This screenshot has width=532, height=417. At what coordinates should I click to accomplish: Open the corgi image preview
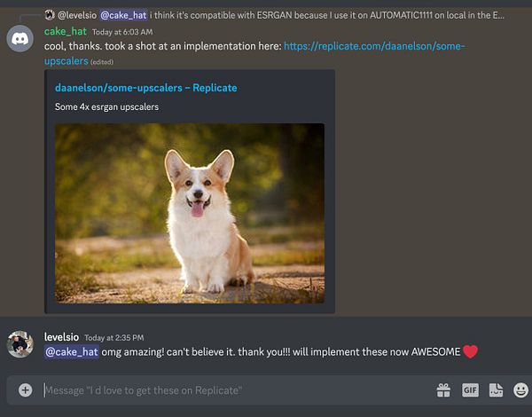point(190,213)
